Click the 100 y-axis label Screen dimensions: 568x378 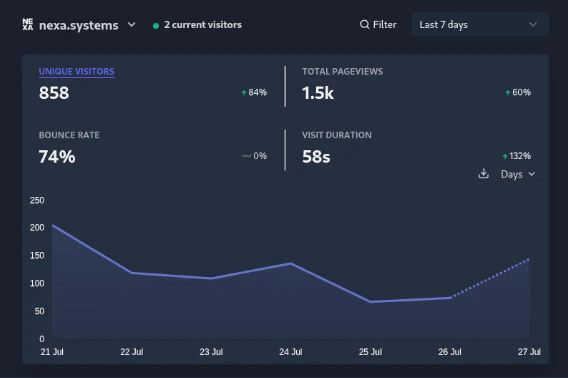[37, 283]
